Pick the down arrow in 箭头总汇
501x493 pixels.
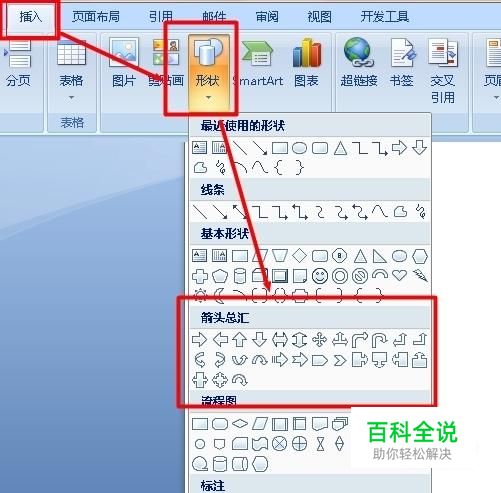pos(259,340)
